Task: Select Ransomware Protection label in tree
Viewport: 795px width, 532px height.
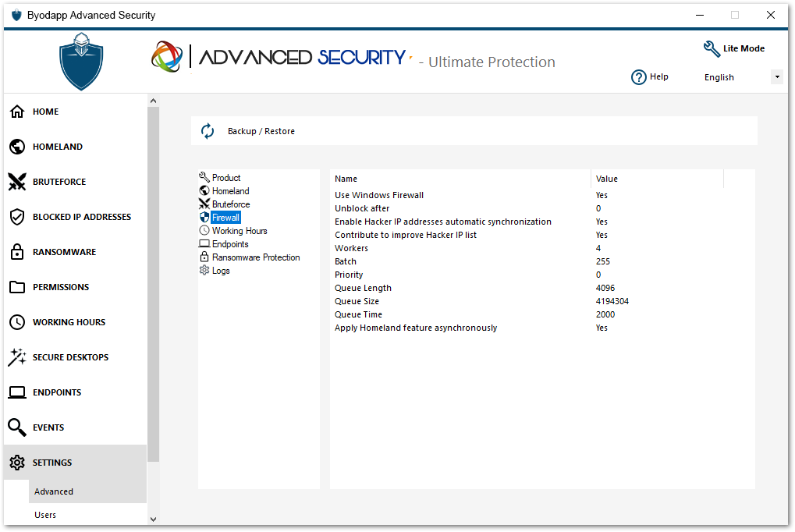Action: click(256, 257)
